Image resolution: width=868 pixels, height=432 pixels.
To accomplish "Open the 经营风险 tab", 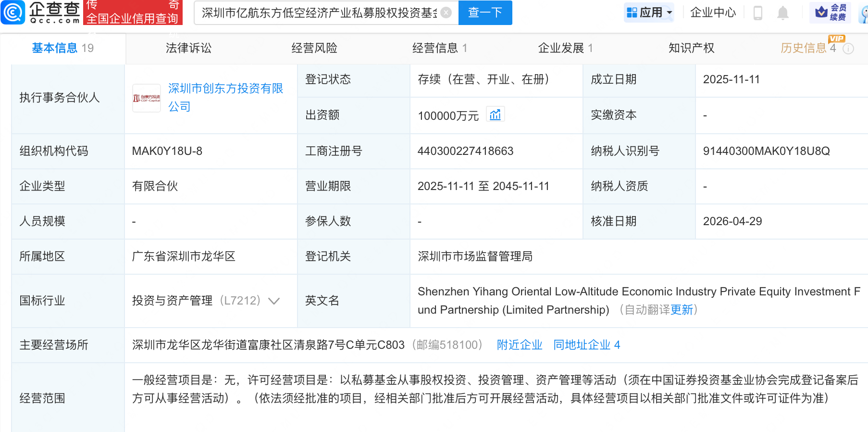I will (314, 48).
